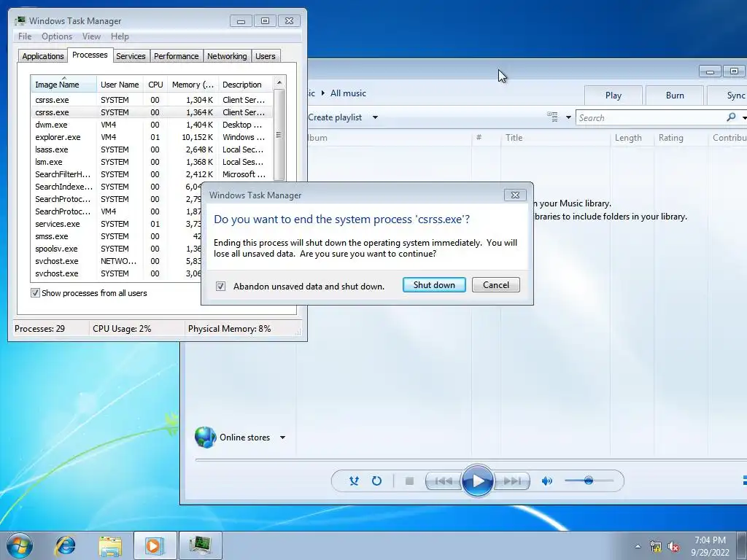Select the spoolsv.exe process row
Viewport: 747px width, 560px height.
[116, 249]
